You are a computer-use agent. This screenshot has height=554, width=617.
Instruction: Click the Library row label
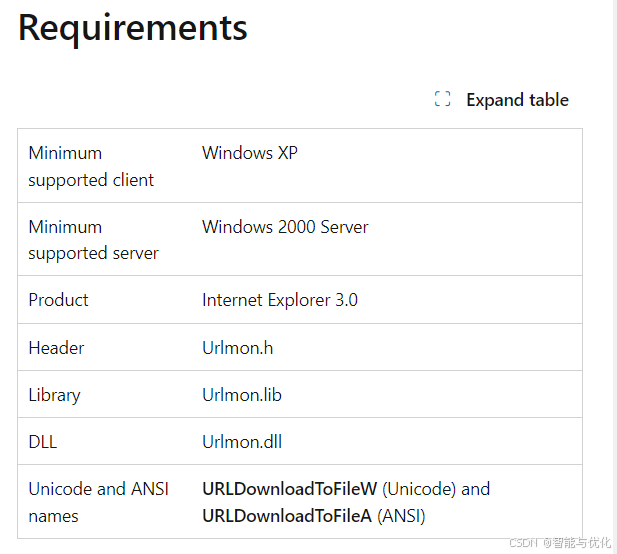point(54,395)
